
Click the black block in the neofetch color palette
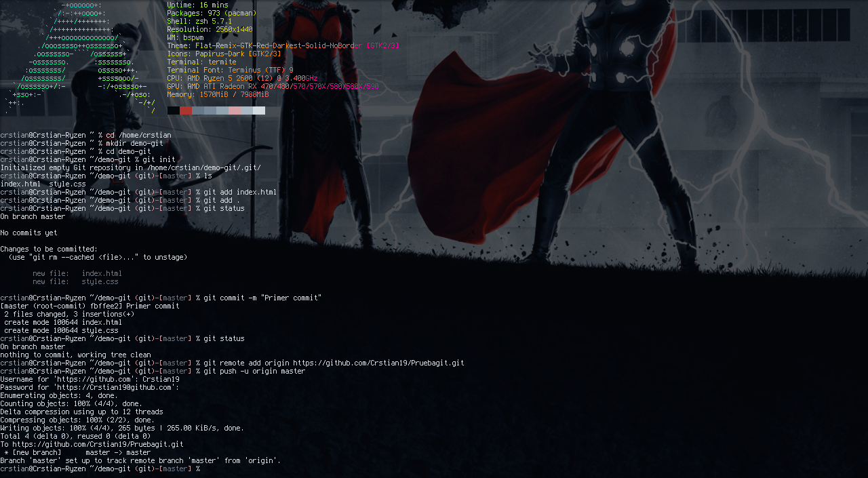click(174, 111)
